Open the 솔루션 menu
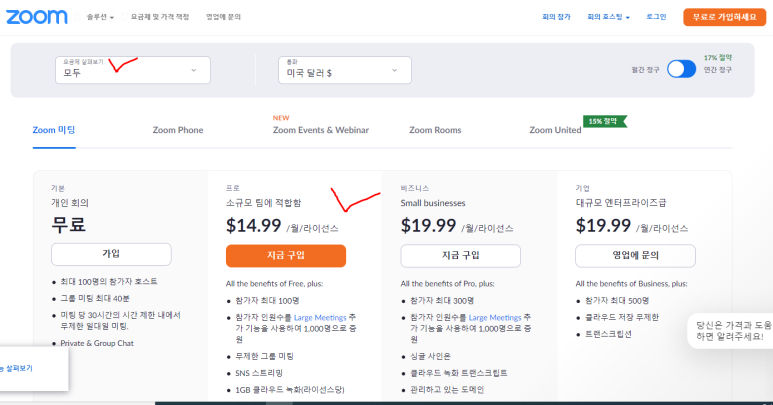 (x=100, y=17)
